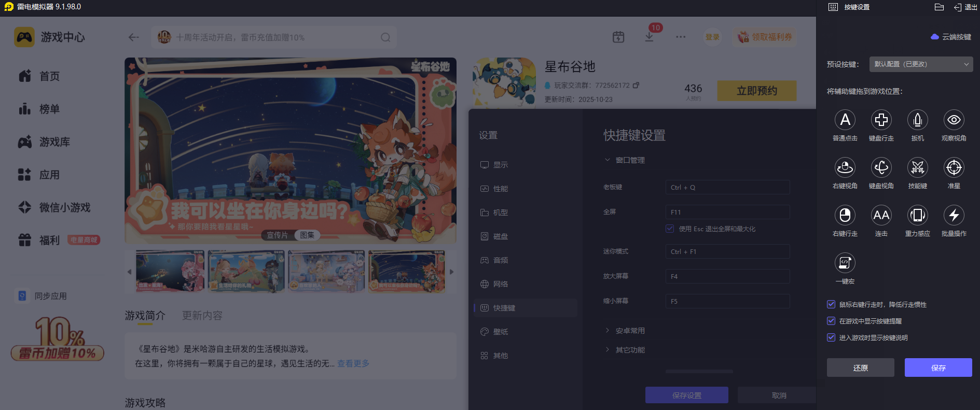Select the 快捷键 settings tab
980x410 pixels.
click(x=526, y=308)
